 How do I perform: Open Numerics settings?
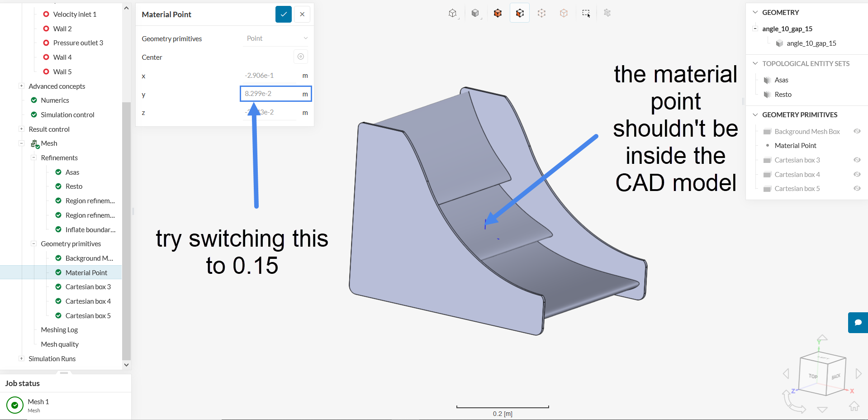coord(55,100)
